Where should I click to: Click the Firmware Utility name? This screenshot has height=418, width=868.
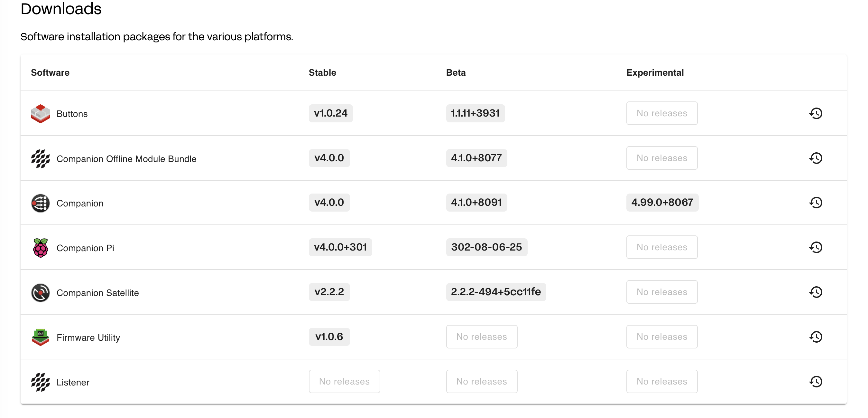point(88,338)
